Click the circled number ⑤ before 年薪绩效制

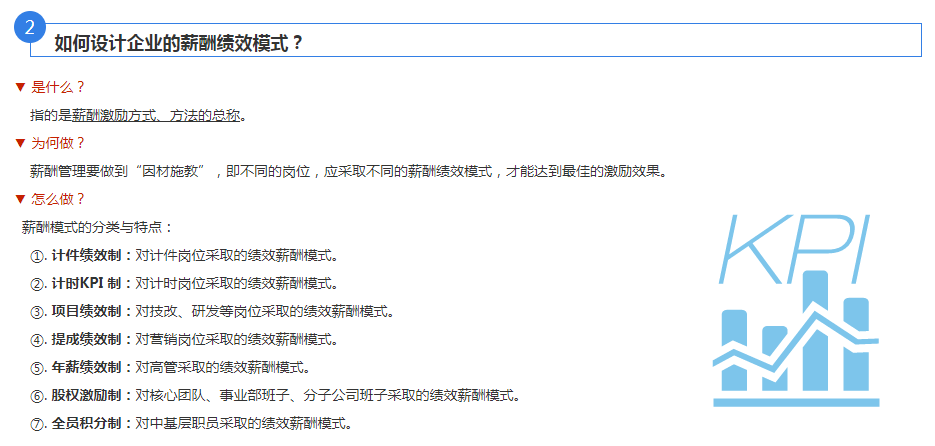(38, 367)
